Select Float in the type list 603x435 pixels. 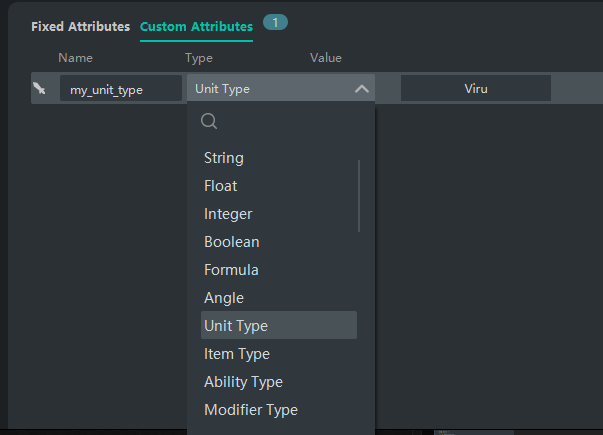221,186
